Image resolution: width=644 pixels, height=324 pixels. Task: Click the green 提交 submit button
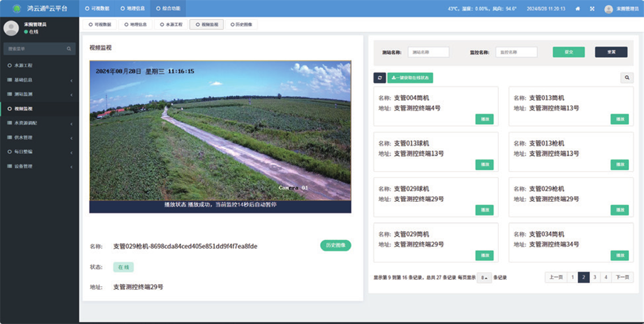click(568, 52)
